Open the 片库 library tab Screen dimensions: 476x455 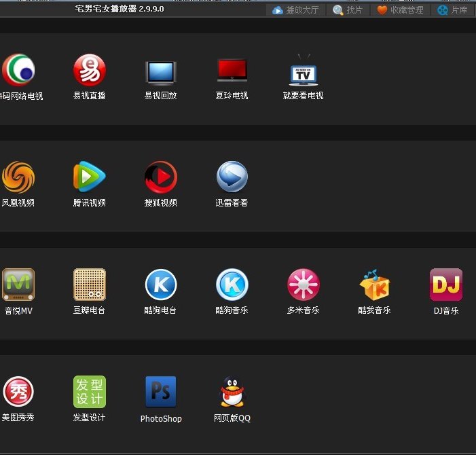pos(453,10)
